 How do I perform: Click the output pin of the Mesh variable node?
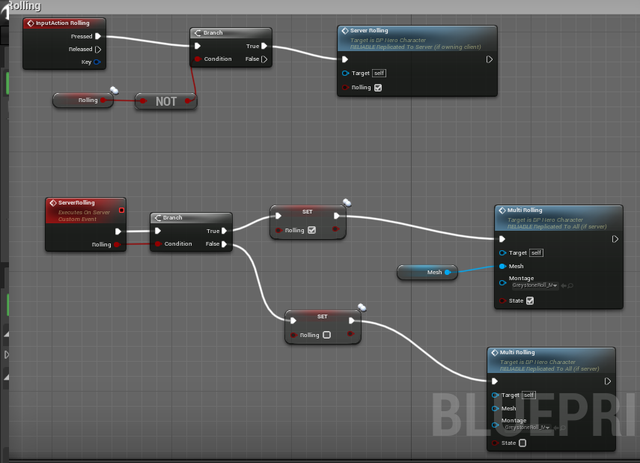click(447, 272)
